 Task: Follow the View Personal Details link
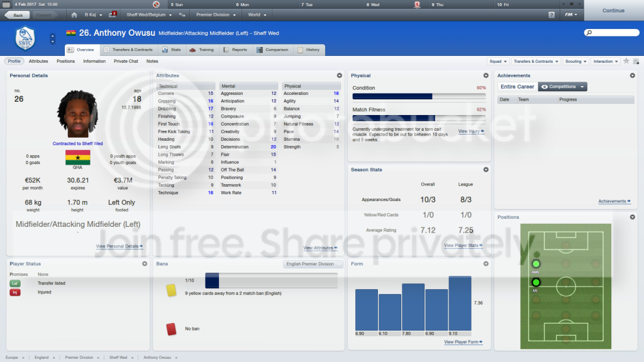pyautogui.click(x=119, y=246)
